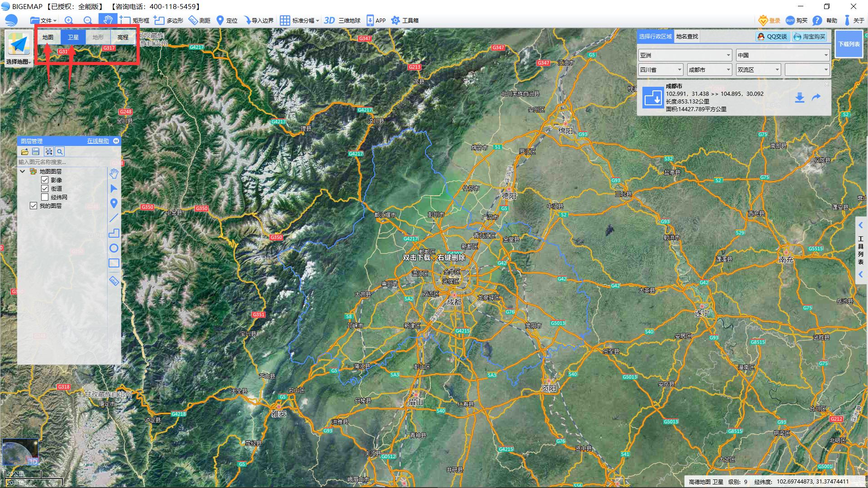Pick the placemark pin tool
This screenshot has width=868, height=488.
click(x=114, y=203)
